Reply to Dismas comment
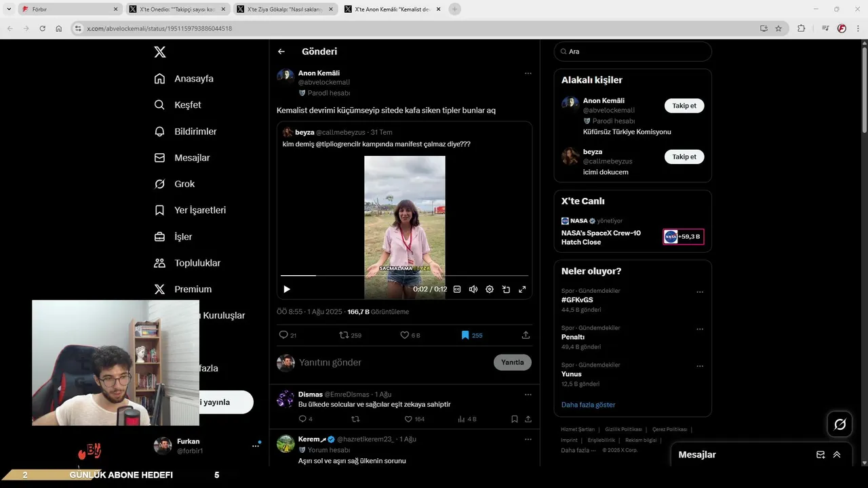This screenshot has width=868, height=488. [305, 420]
